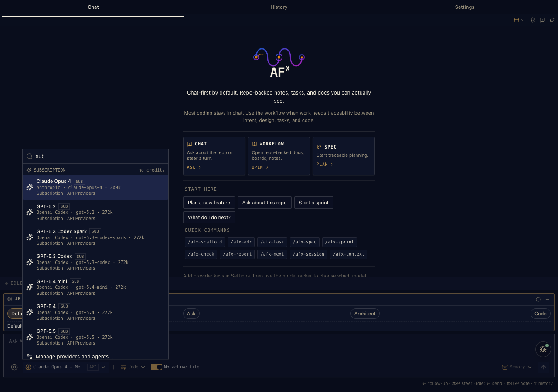The width and height of the screenshot is (558, 392).
Task: Click the brain icon beside Claude Opus 4 selector
Action: point(28,367)
